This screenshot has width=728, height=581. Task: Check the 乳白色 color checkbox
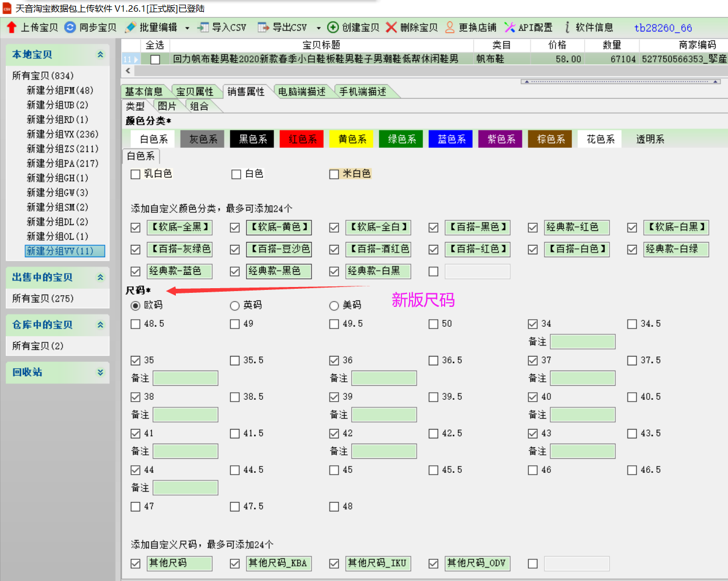[x=136, y=174]
